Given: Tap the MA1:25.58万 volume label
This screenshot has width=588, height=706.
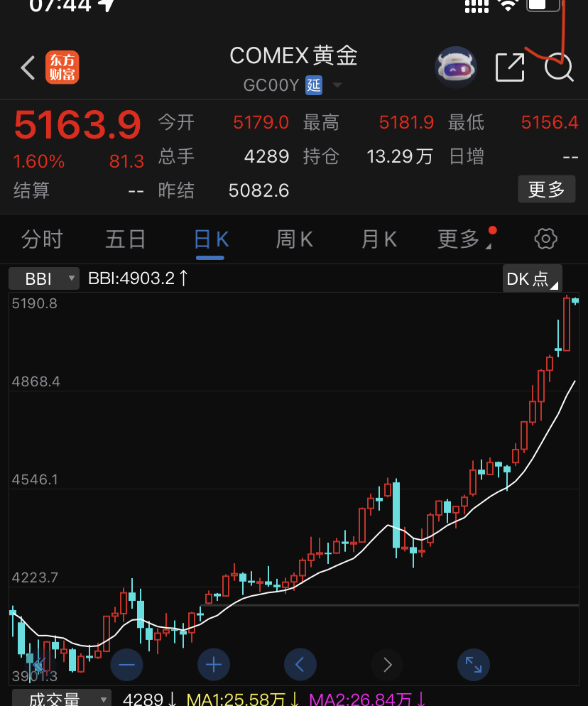Looking at the screenshot, I should [243, 699].
